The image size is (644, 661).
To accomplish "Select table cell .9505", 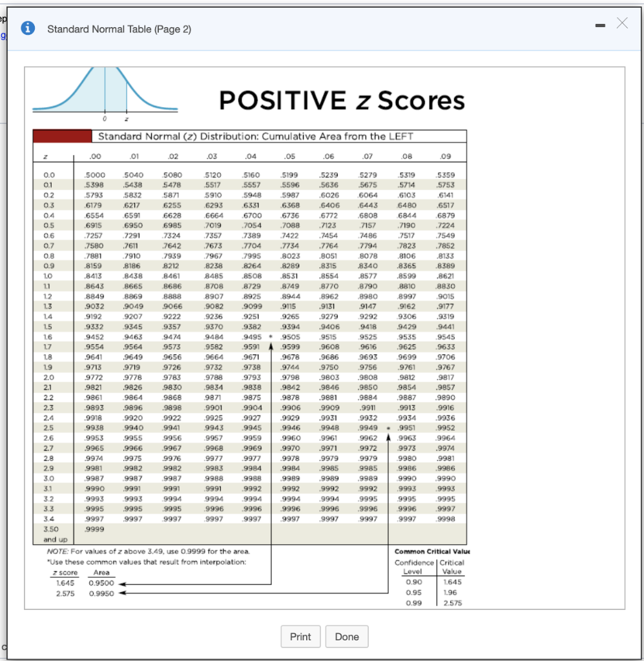I will [x=290, y=337].
